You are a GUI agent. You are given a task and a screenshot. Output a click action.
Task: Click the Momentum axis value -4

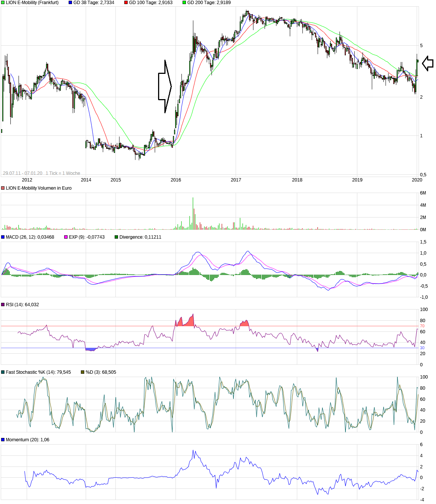[422, 500]
